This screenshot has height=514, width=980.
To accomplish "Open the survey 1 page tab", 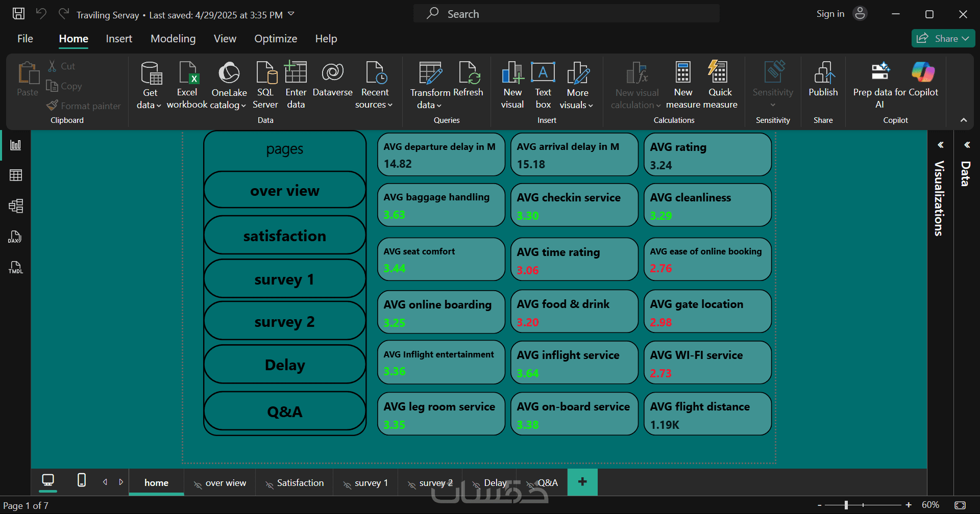I will [x=365, y=483].
